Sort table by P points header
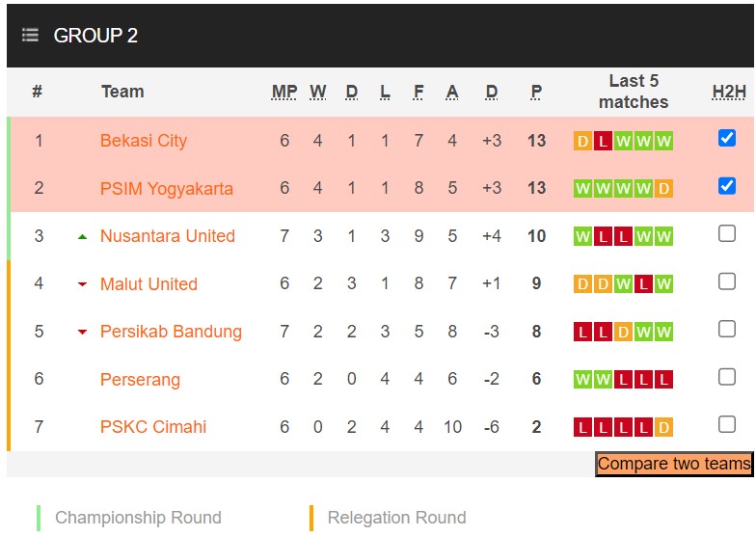This screenshot has height=536, width=756. (536, 93)
